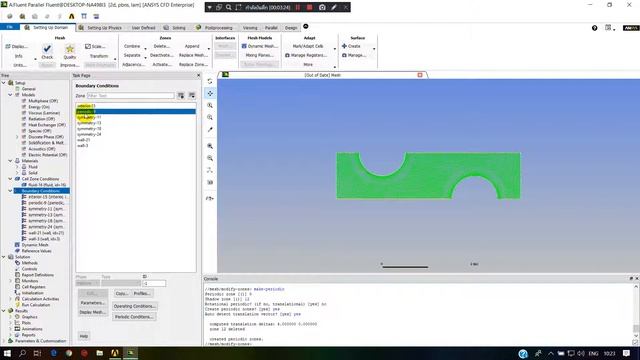Click the Scale mesh icon

[x=88, y=47]
